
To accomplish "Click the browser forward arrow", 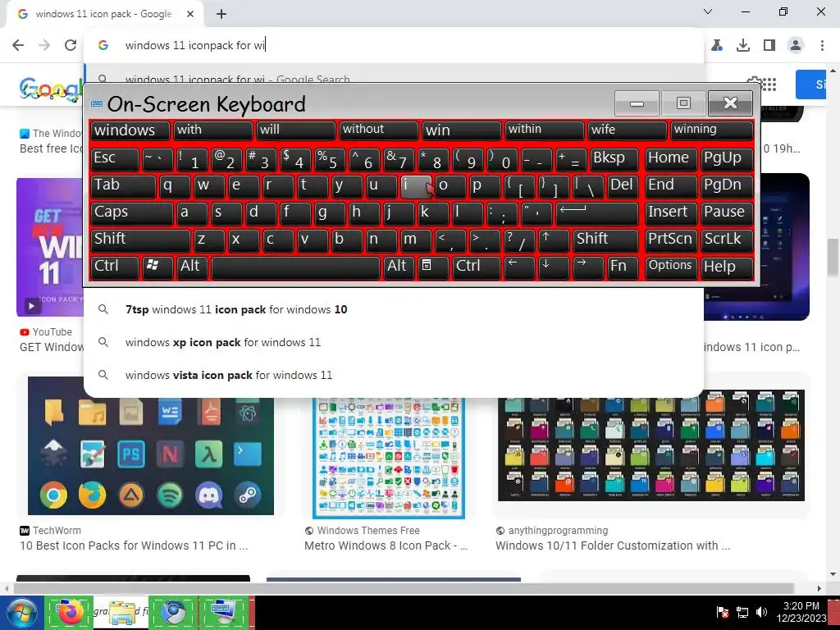I will (x=44, y=45).
